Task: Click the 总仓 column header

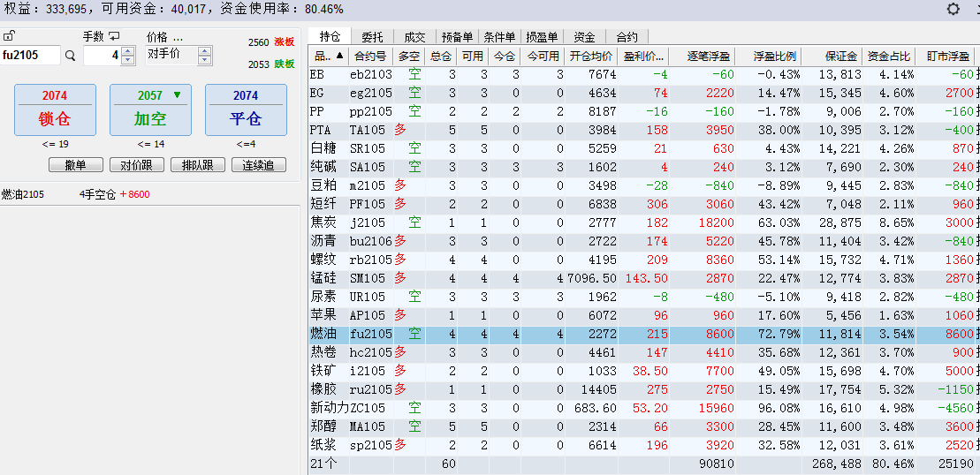Action: point(441,57)
